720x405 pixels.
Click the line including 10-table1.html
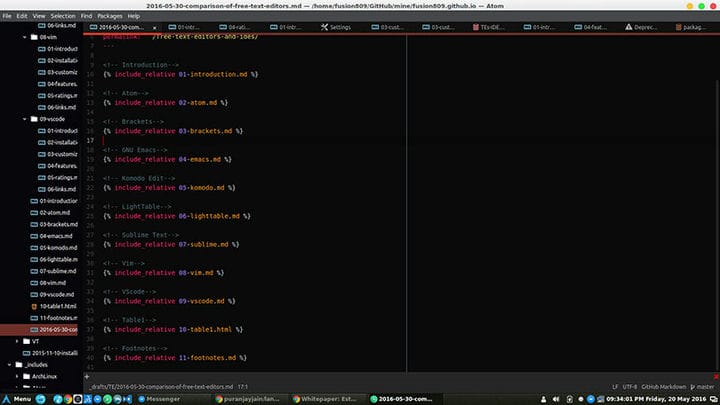[173, 329]
